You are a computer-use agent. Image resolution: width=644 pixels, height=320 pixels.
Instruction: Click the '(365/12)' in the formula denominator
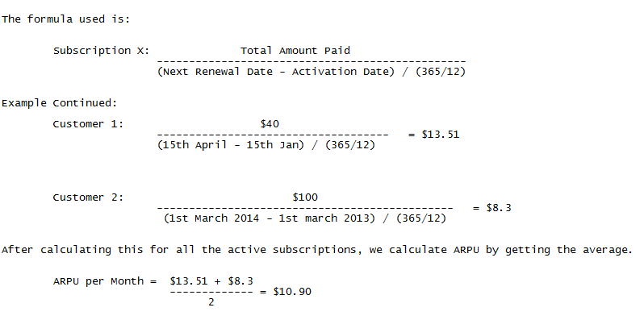coord(441,72)
